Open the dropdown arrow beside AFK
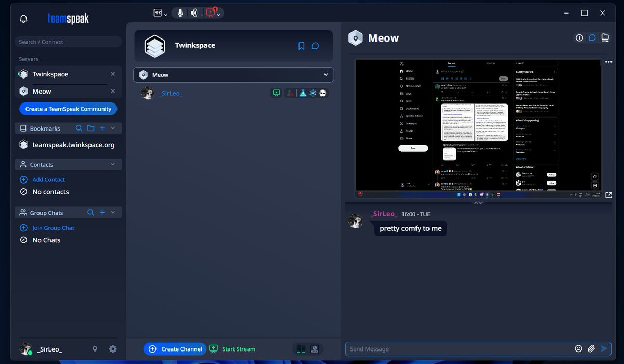The image size is (624, 364). click(x=166, y=15)
